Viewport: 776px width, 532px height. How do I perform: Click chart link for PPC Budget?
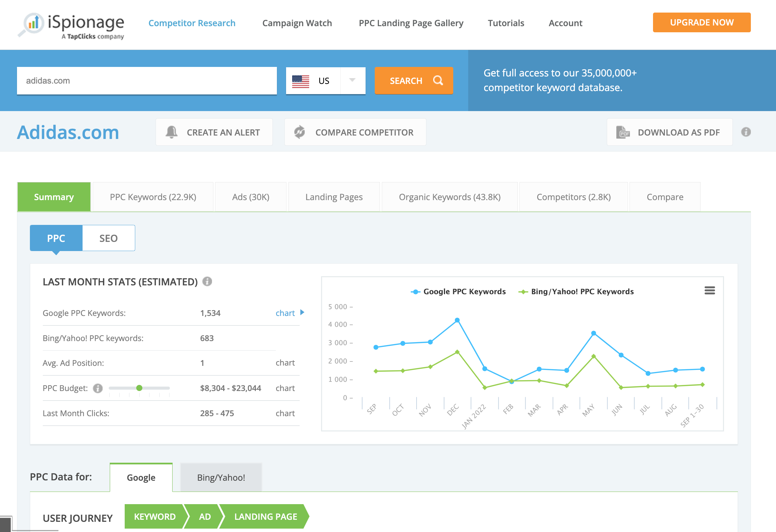285,388
